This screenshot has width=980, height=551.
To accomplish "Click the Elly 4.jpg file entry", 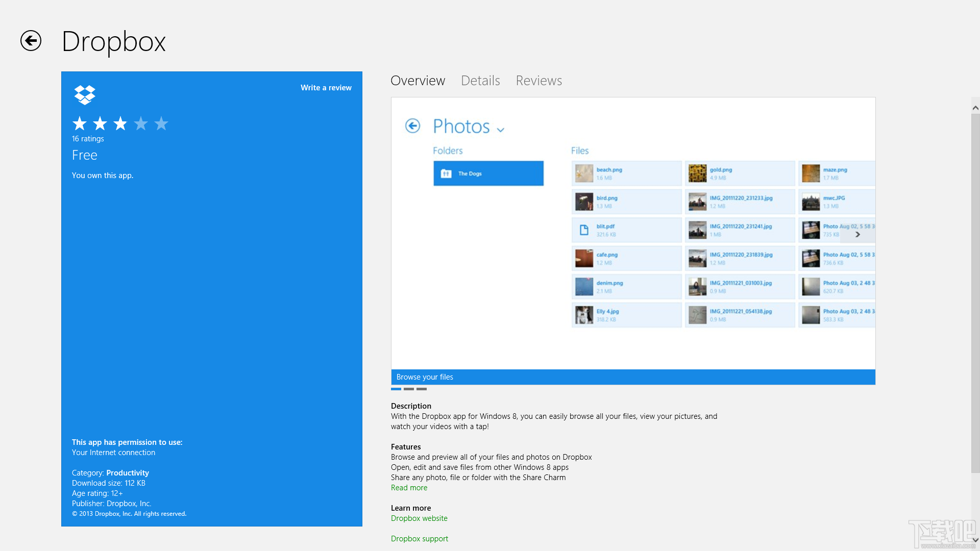I will pyautogui.click(x=626, y=314).
